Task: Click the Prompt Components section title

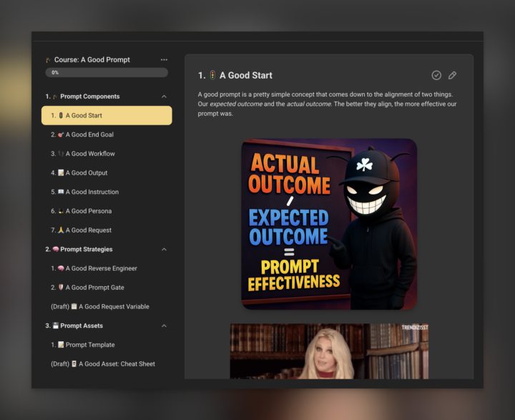Action: pos(89,97)
